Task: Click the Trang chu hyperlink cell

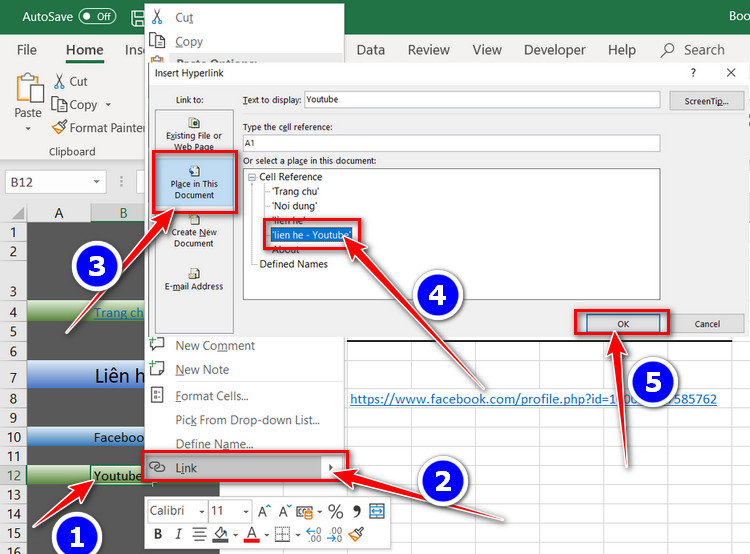Action: coord(118,312)
